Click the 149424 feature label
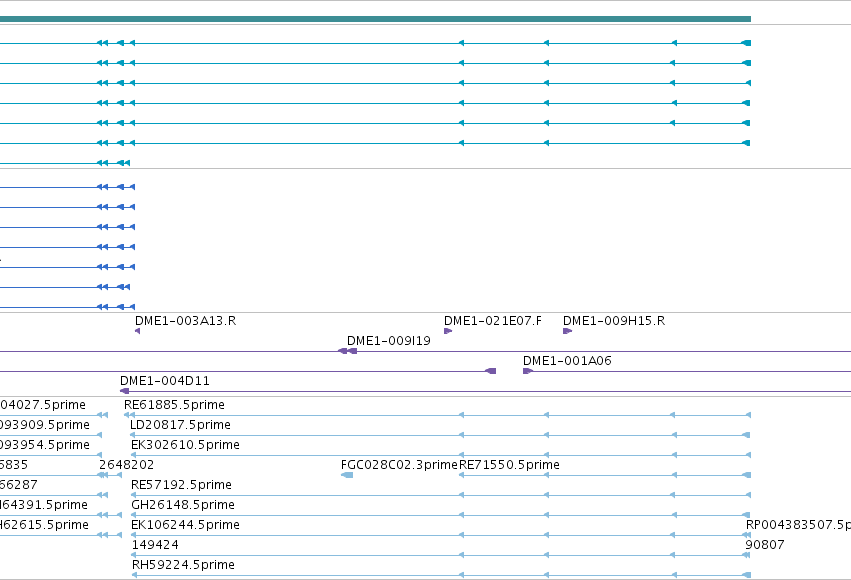The width and height of the screenshot is (851, 580). pyautogui.click(x=155, y=545)
